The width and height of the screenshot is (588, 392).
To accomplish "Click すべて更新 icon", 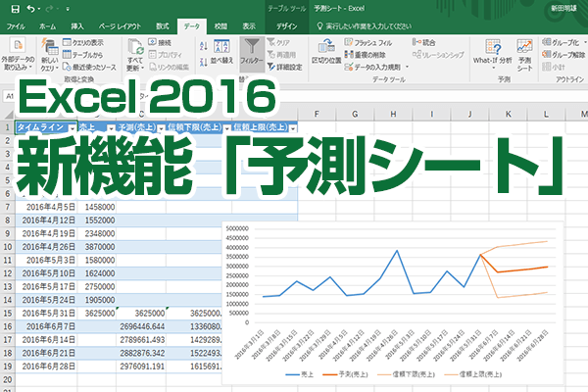I will point(135,55).
